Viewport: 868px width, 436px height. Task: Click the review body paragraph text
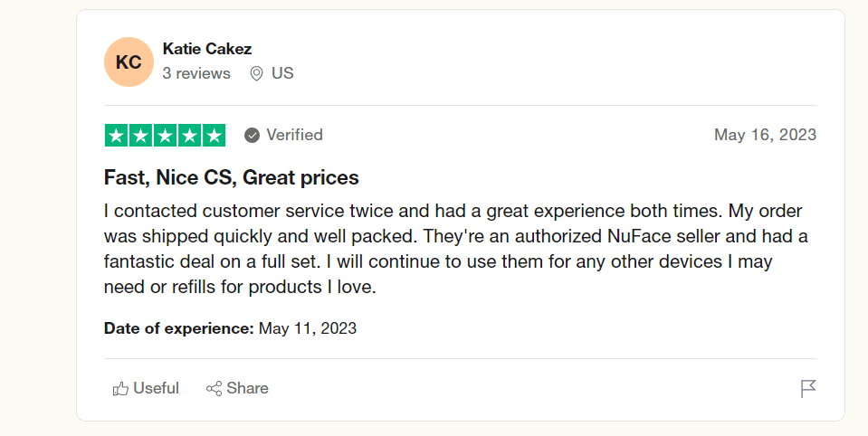click(x=453, y=250)
